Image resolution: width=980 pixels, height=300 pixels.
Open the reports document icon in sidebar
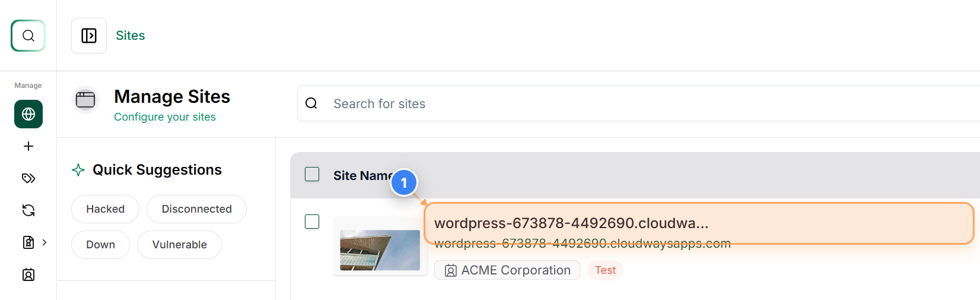coord(28,242)
